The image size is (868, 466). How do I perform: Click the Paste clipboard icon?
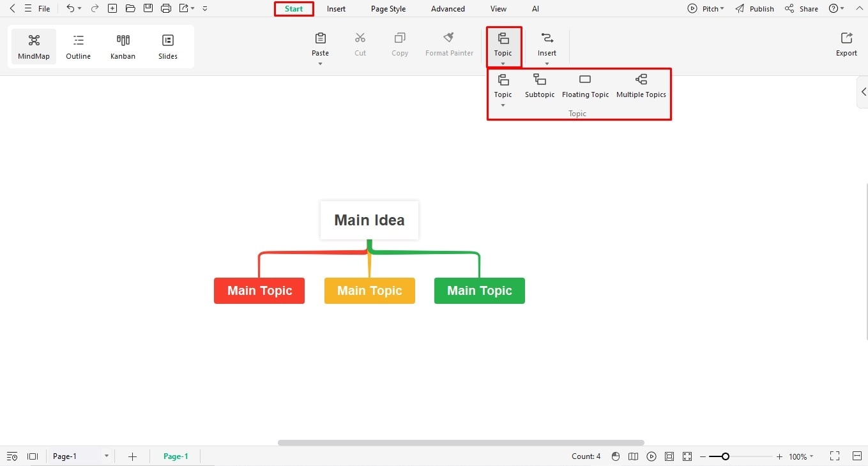tap(321, 38)
